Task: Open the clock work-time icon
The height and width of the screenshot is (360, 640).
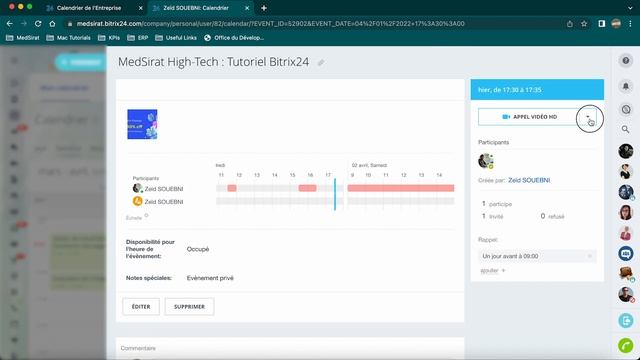Action: (626, 109)
